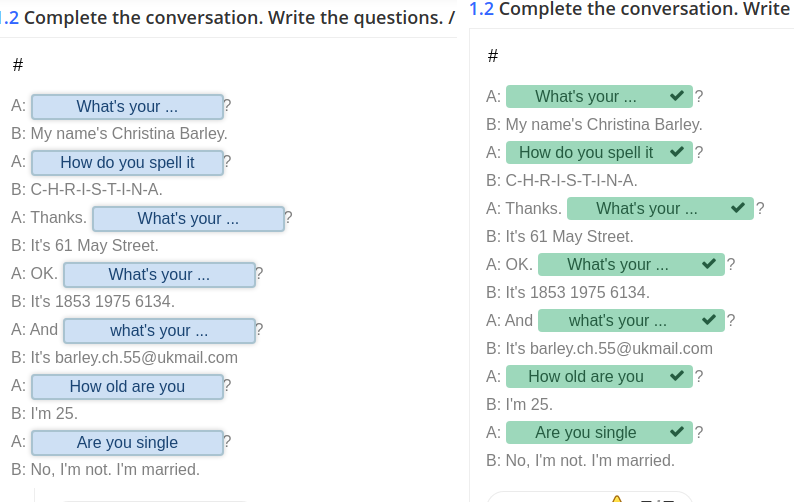Image resolution: width=794 pixels, height=502 pixels.
Task: Click checkmark icon beside green 'How old are you'
Action: [x=677, y=376]
